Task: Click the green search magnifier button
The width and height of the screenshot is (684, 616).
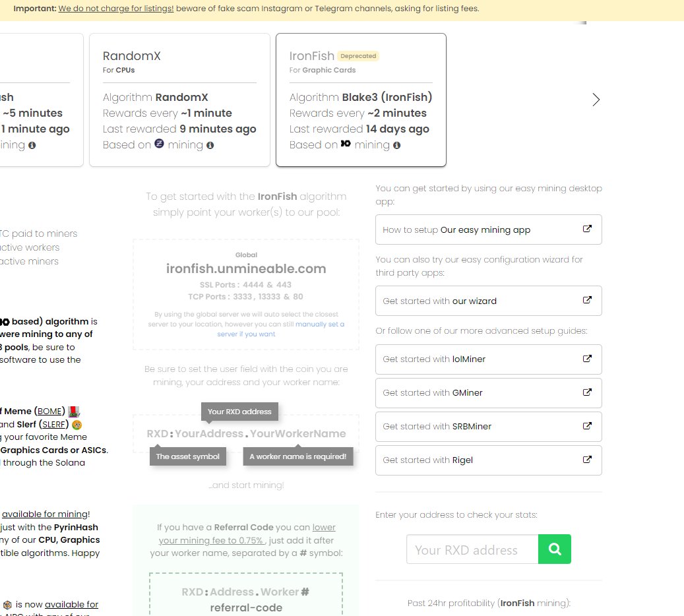Action: pos(554,549)
